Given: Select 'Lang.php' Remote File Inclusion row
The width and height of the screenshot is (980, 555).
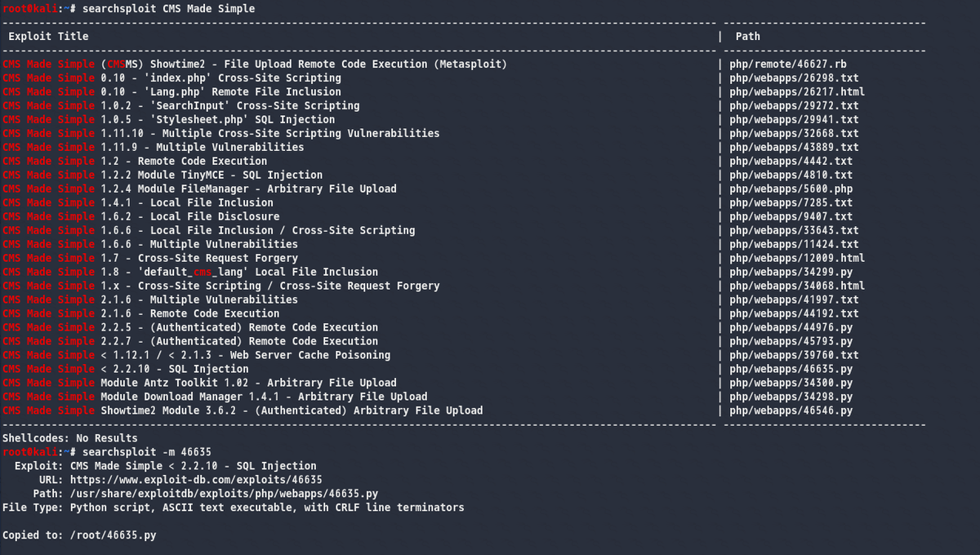Looking at the screenshot, I should tap(171, 91).
